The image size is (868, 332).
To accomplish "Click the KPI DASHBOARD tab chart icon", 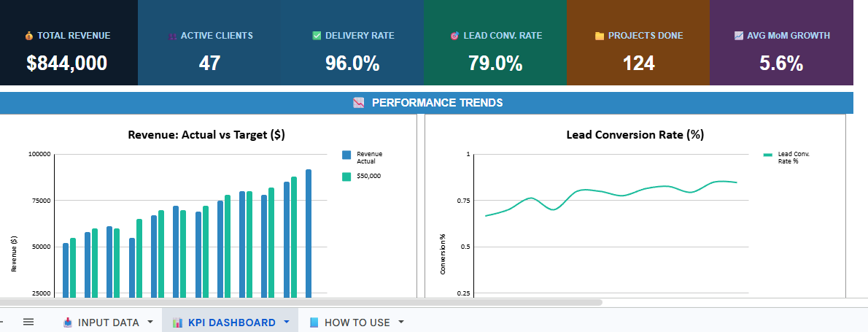I will pos(178,322).
